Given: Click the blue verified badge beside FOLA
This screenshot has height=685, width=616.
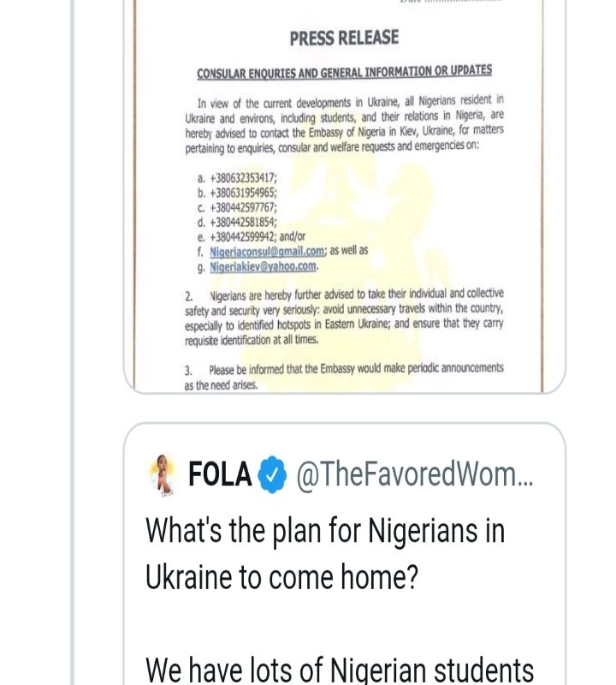Looking at the screenshot, I should (x=273, y=474).
